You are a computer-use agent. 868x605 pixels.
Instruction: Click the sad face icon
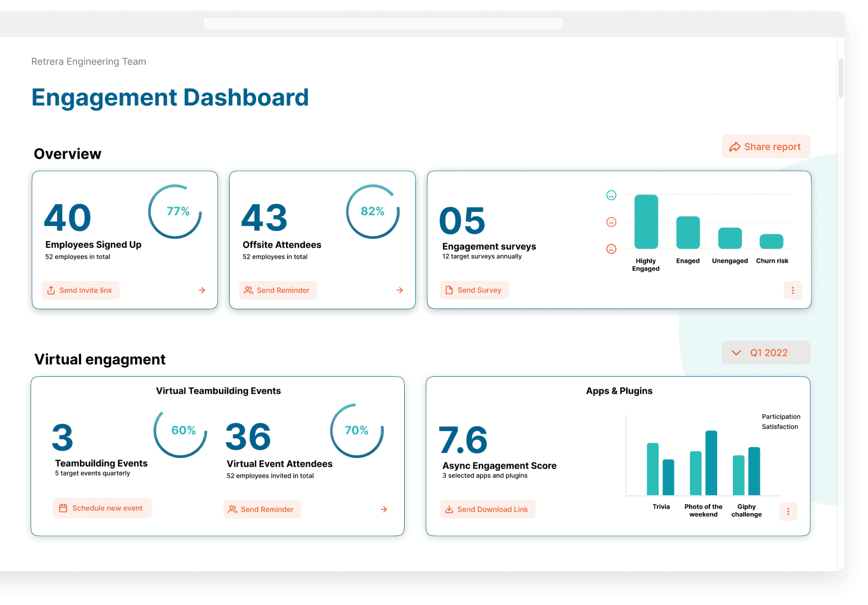[x=611, y=249]
